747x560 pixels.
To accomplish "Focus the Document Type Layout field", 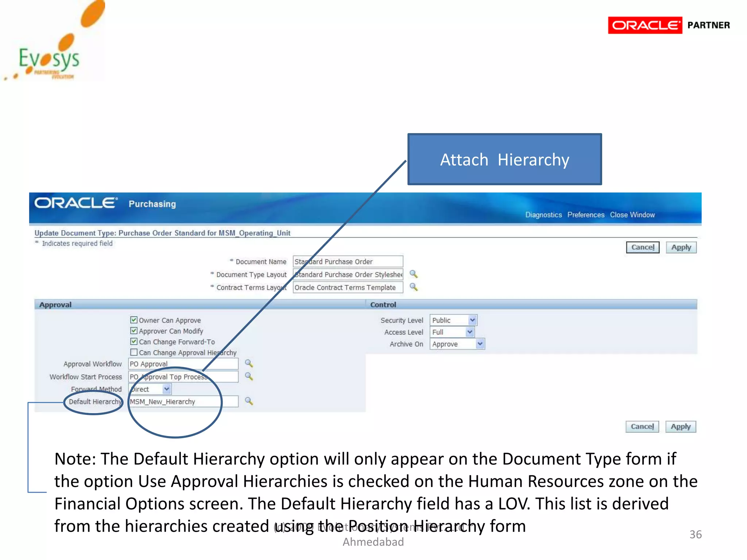I will click(x=348, y=274).
